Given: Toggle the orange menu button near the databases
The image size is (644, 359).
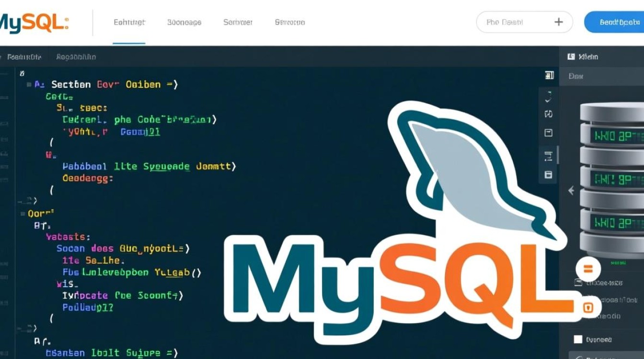Looking at the screenshot, I should 588,269.
